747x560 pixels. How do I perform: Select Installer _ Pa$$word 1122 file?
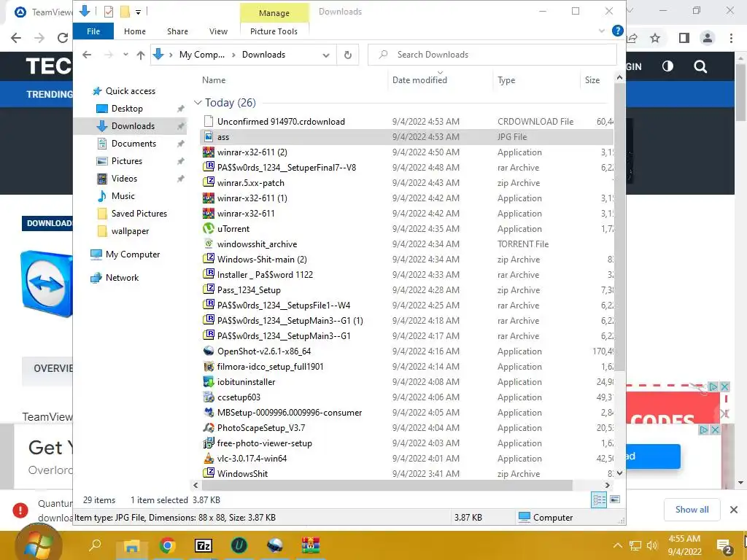tap(265, 275)
